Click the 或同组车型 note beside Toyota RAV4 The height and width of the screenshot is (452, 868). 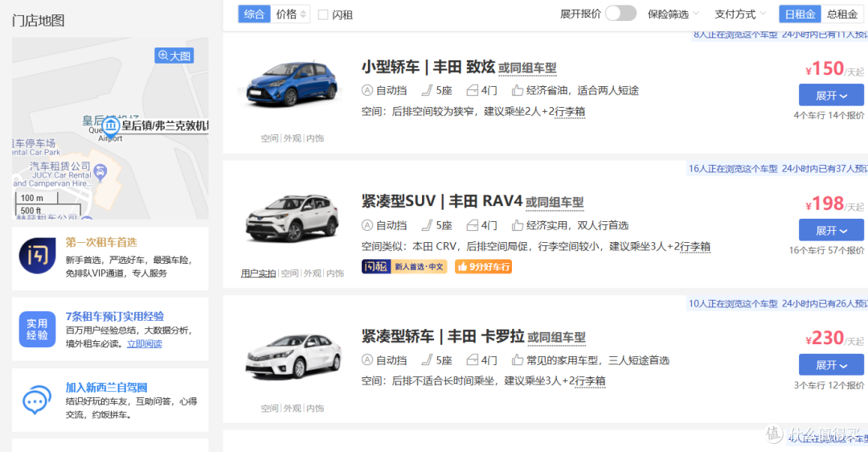click(x=555, y=203)
